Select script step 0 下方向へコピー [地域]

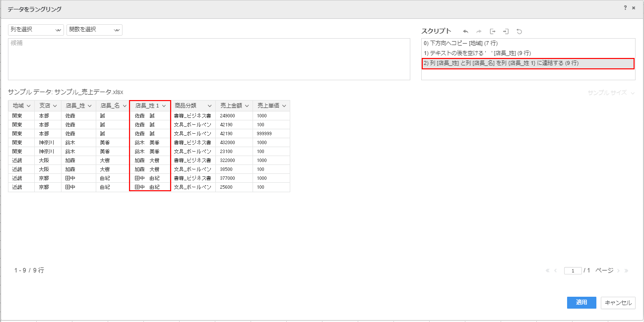point(528,44)
